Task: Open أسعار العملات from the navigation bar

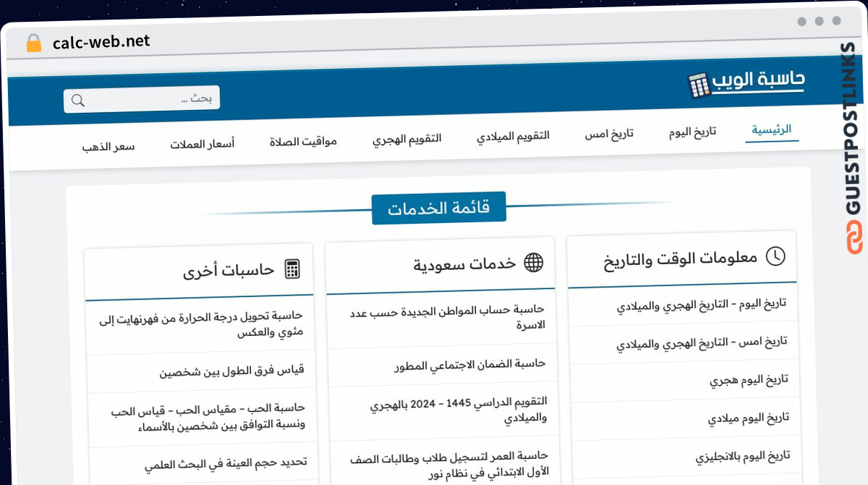Action: (x=203, y=144)
